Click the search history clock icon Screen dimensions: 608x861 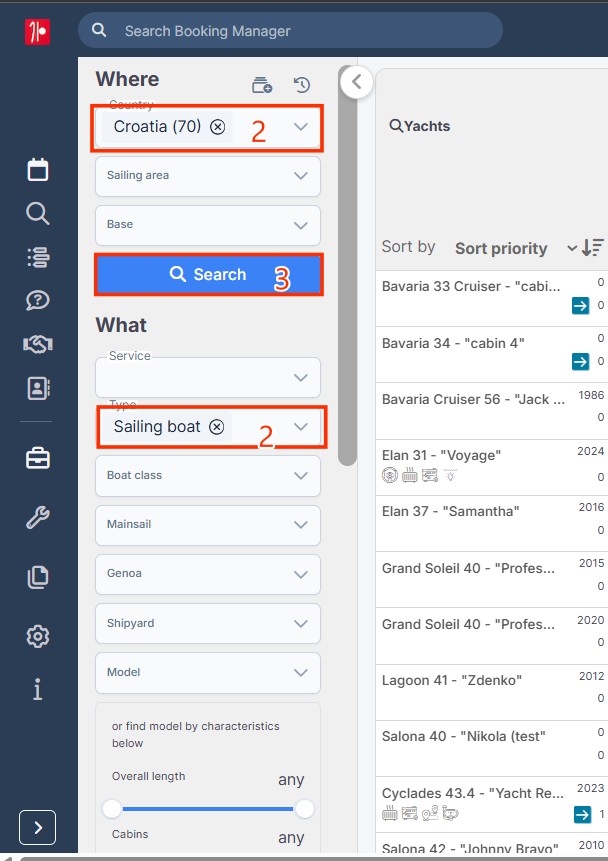(302, 85)
